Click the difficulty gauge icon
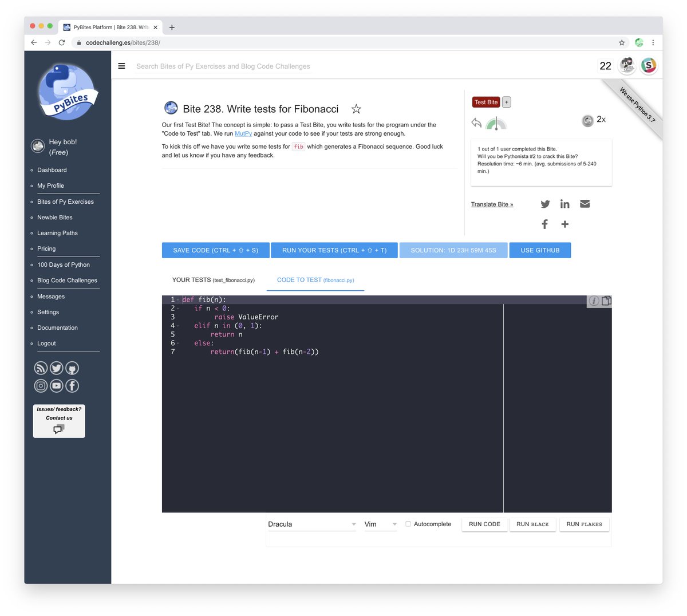The height and width of the screenshot is (616, 687). tap(496, 123)
